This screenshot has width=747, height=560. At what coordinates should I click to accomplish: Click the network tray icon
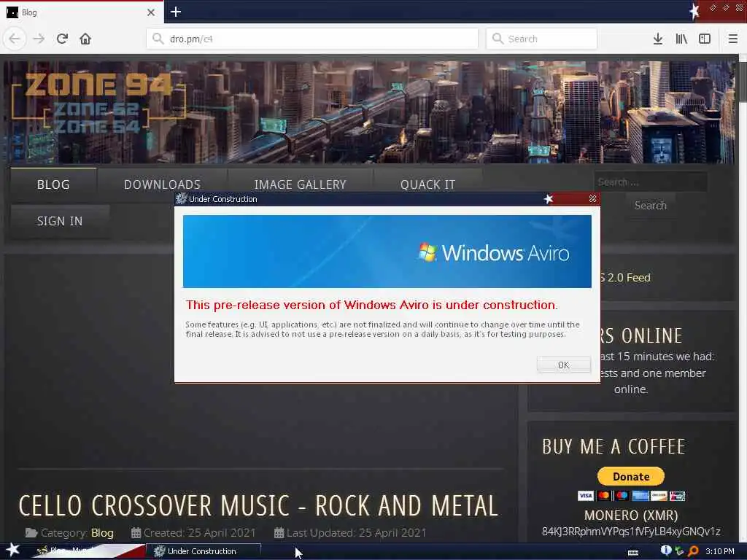(679, 551)
